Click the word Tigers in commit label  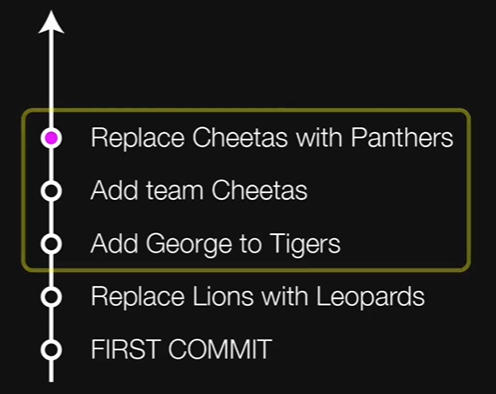tap(305, 244)
